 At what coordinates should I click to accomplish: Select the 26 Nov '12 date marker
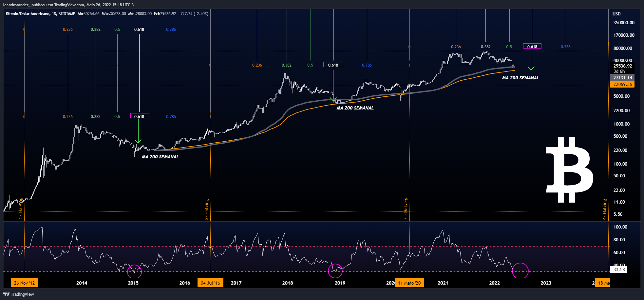coord(24,283)
